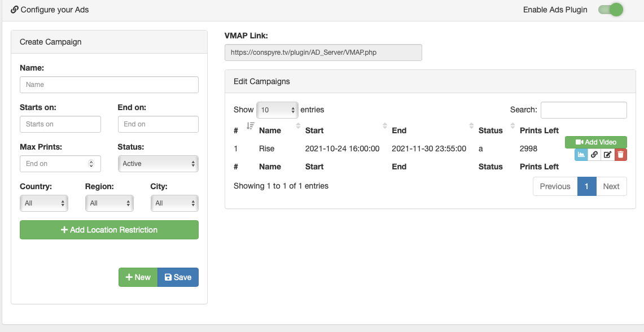Screen dimensions: 644x332
Task: Click the End on date field
Action: coord(158,124)
